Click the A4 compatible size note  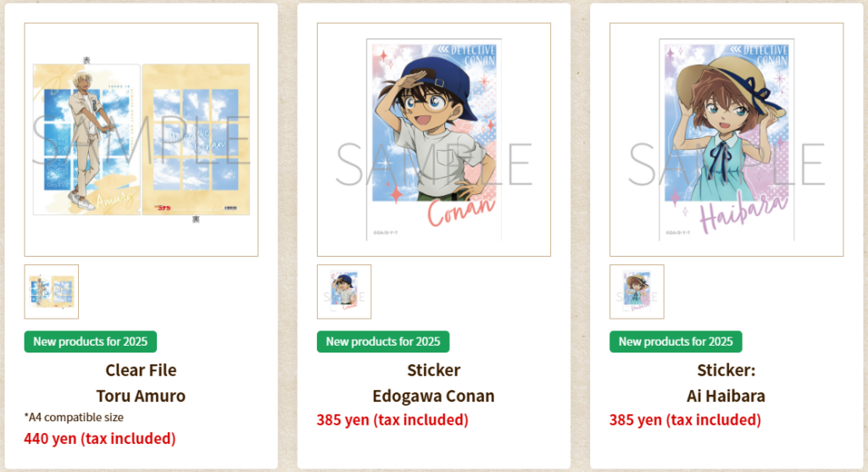(74, 417)
